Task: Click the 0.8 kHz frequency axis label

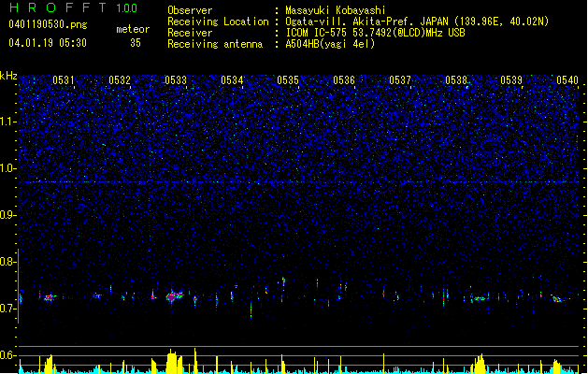Action: (8, 262)
